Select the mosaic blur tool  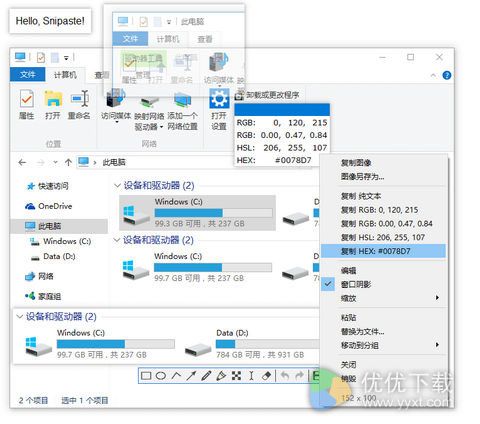coord(236,376)
